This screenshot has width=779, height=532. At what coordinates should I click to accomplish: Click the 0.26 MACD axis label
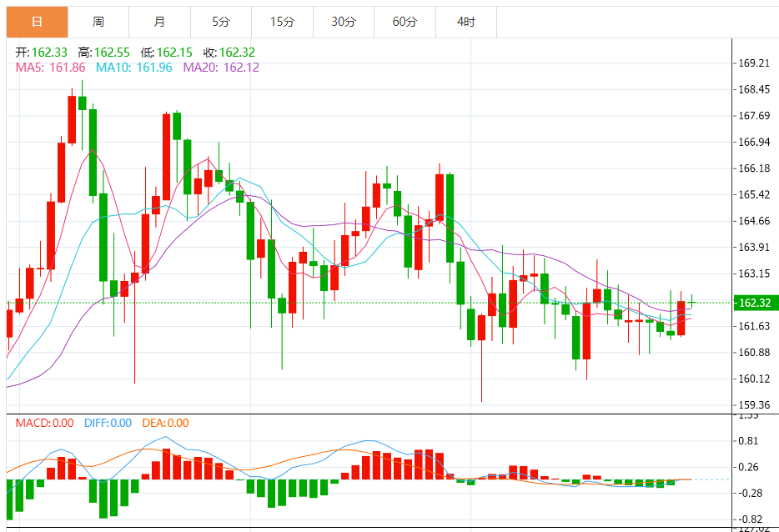[x=749, y=468]
